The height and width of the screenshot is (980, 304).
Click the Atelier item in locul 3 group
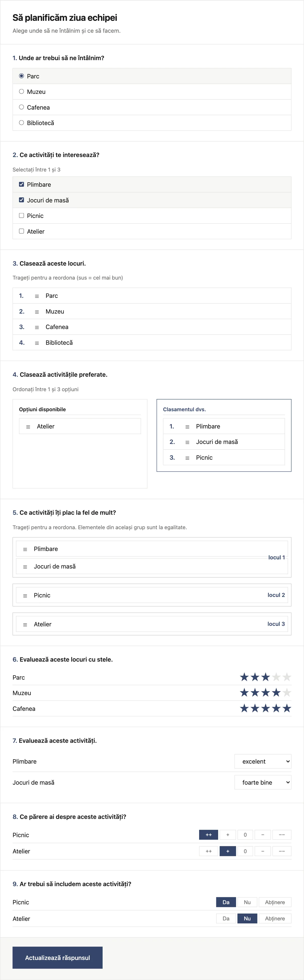[152, 624]
